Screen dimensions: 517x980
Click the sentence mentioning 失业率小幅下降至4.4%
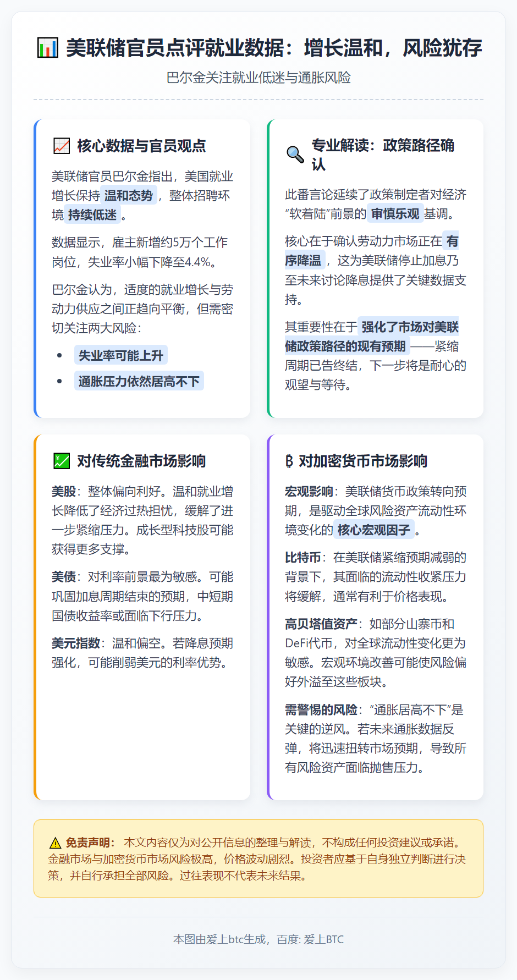(140, 252)
